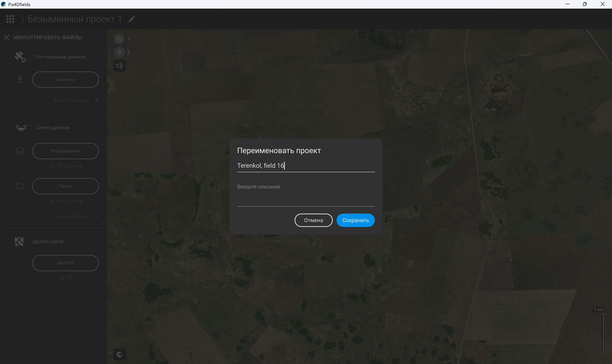Click the satellite data icon
This screenshot has height=364, width=612.
pyautogui.click(x=20, y=57)
